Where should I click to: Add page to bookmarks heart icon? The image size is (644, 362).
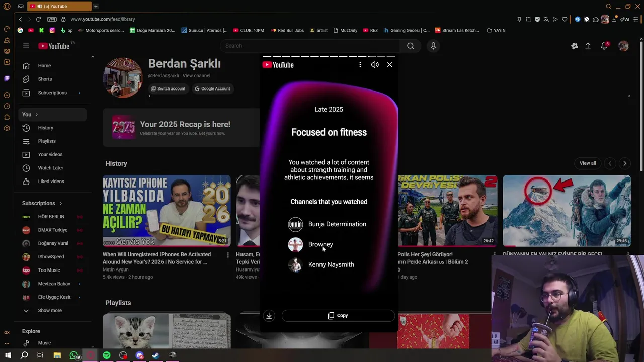(x=565, y=19)
